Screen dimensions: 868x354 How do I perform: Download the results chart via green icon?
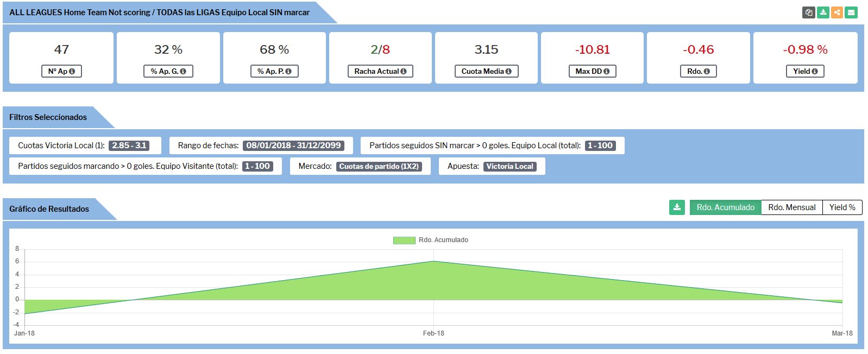(677, 207)
